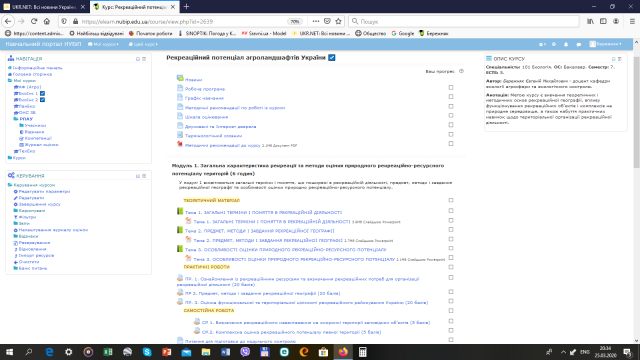Open Windows Start menu
Viewport: 640px width, 360px height.
click(9, 352)
